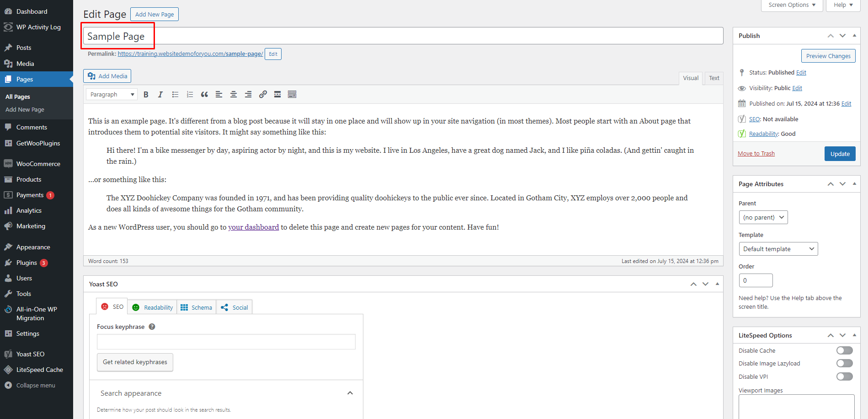Switch on Disable VPI option

(844, 376)
